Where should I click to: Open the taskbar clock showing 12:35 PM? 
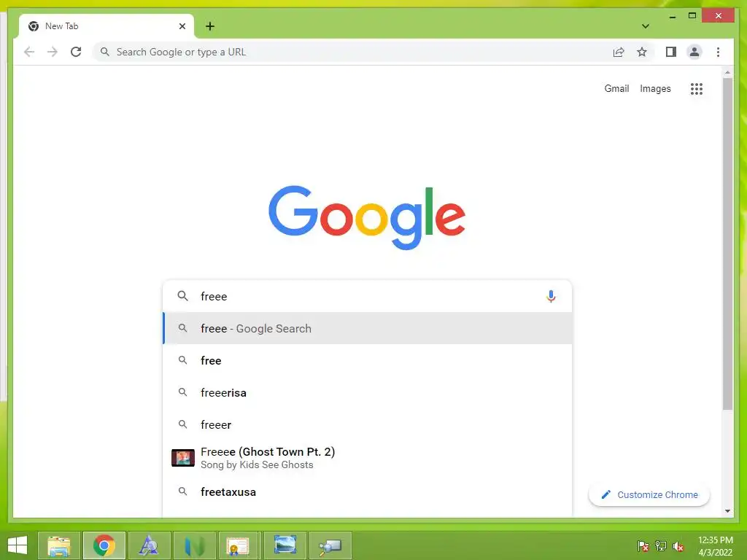point(715,545)
